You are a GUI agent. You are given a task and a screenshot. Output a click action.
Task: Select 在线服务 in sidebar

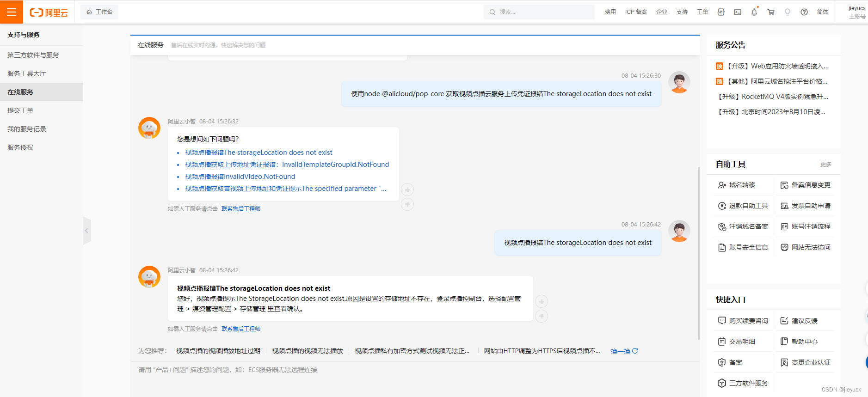42,92
